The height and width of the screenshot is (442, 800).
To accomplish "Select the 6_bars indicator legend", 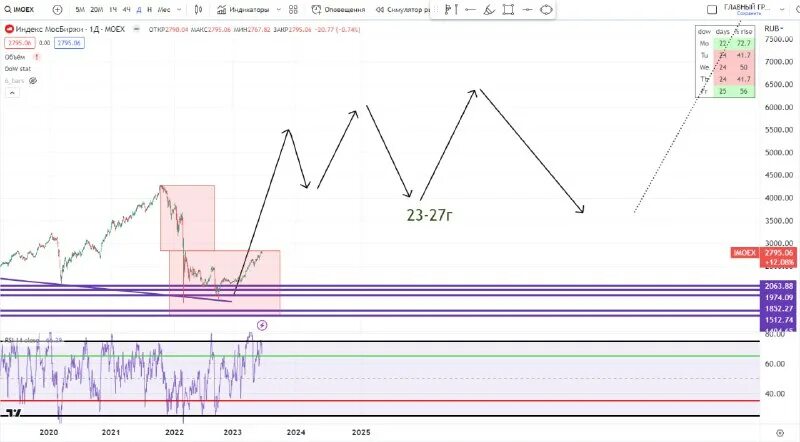I will [14, 81].
